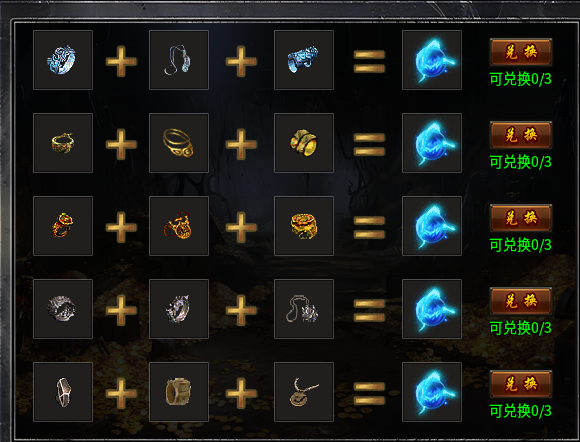Click the blue orb reward in the first row
Viewport: 580px width, 442px height.
(432, 60)
